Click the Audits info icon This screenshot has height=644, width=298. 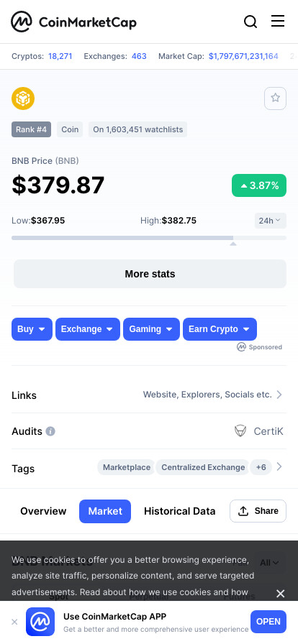[x=50, y=431]
